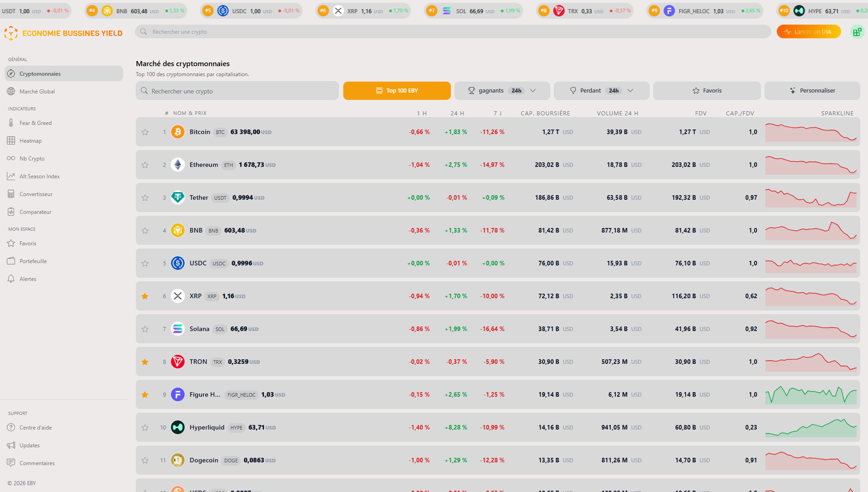Open the Bitcoin sparkline chart
Image resolution: width=868 pixels, height=492 pixels.
(811, 132)
